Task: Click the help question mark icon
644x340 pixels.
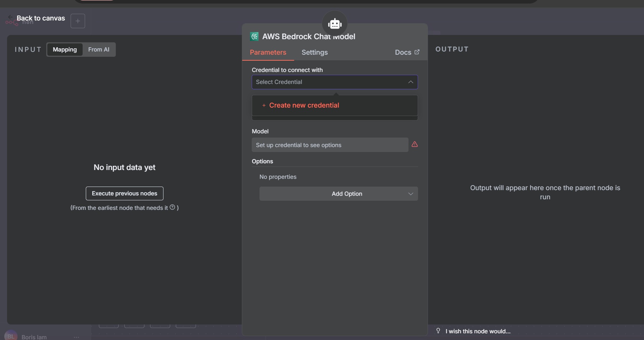Action: [172, 207]
